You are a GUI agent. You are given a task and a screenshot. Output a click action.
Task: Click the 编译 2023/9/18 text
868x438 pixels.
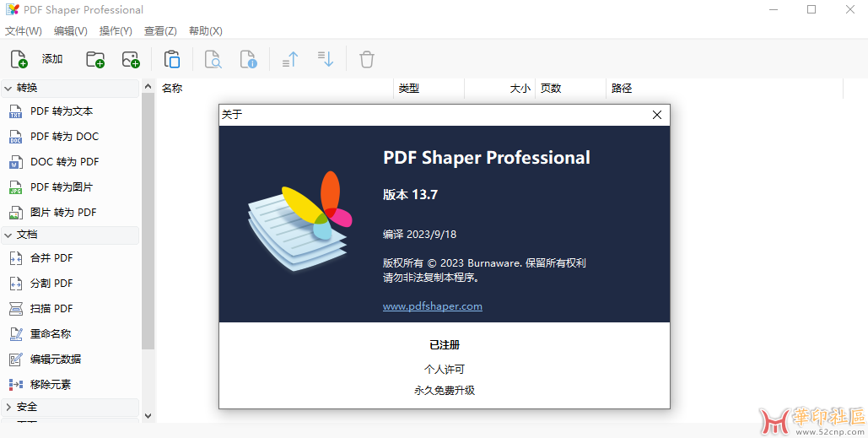point(419,235)
